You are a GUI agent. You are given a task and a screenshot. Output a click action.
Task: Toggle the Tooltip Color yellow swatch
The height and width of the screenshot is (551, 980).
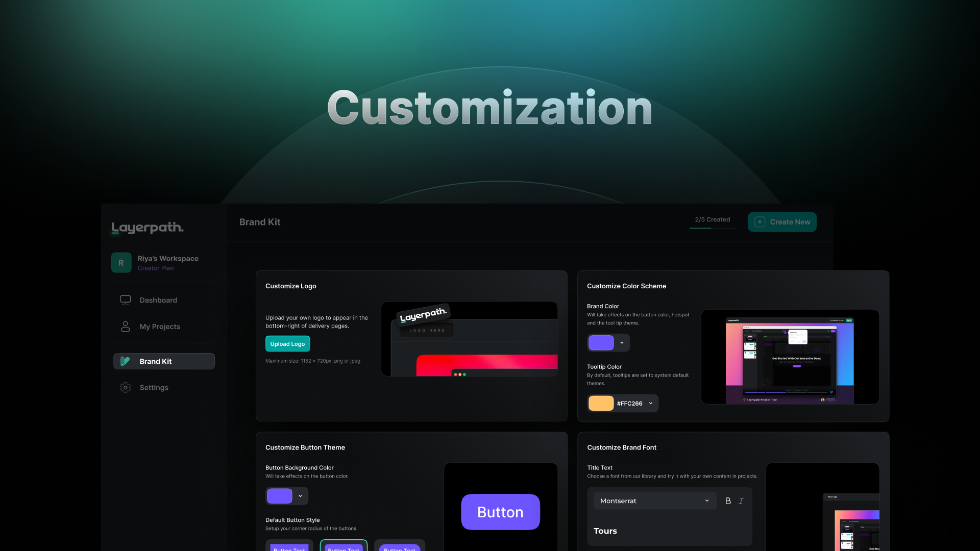600,403
